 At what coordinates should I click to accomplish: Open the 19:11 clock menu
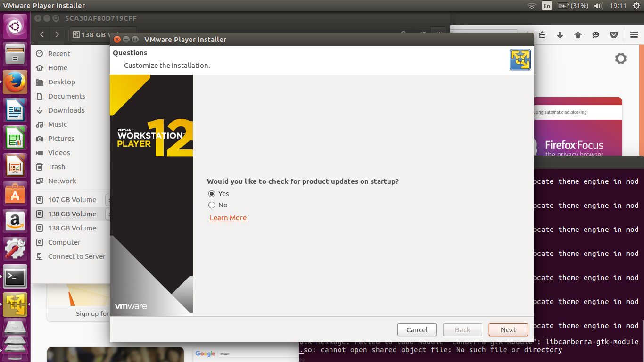click(x=618, y=6)
